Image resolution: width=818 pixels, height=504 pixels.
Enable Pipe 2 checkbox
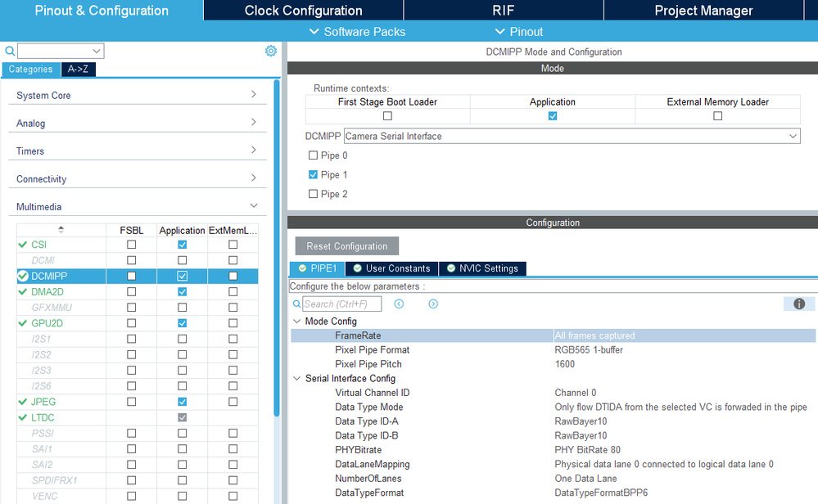313,194
